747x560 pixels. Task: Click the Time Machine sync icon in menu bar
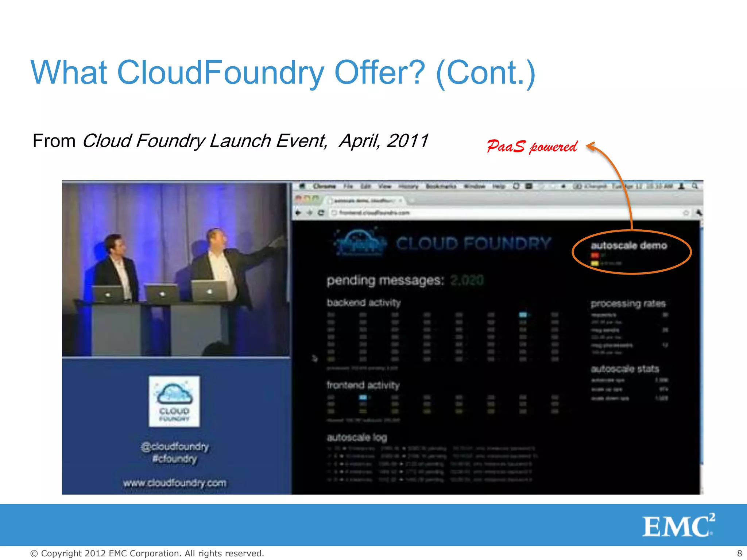(x=516, y=186)
